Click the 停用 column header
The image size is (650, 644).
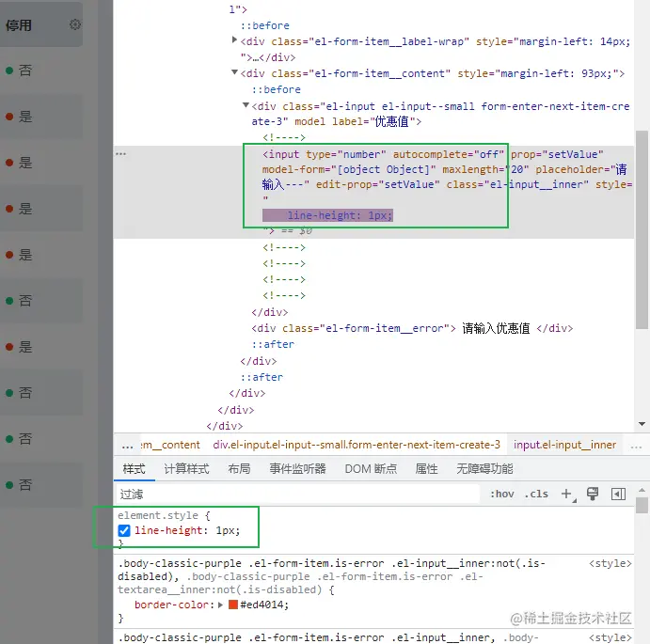[19, 25]
